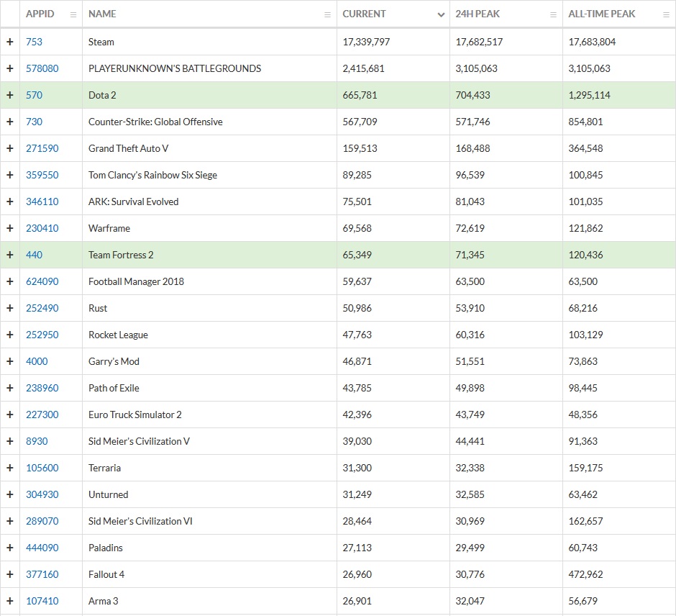Viewport: 676px width, 616px height.
Task: Open NAME column menu icon
Action: point(328,14)
